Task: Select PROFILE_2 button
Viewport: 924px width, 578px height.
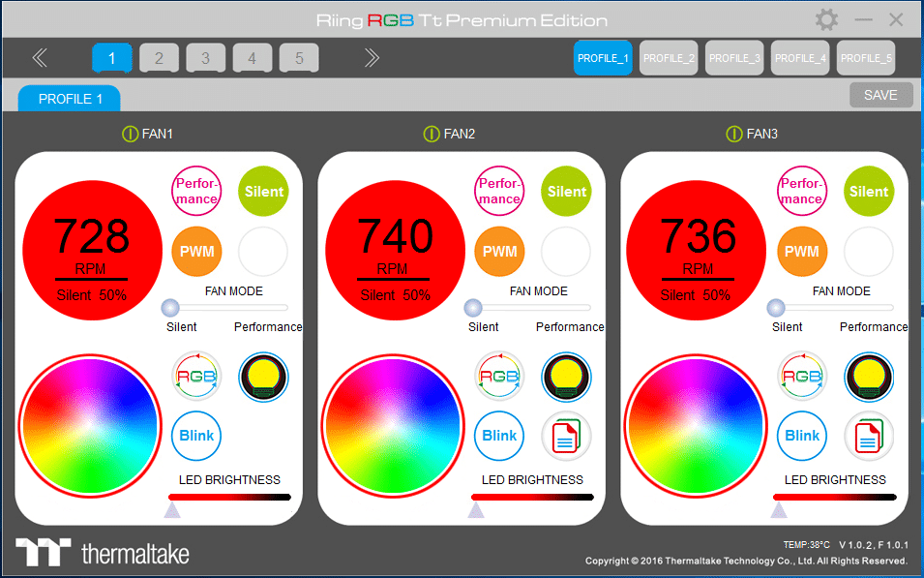Action: coord(669,58)
